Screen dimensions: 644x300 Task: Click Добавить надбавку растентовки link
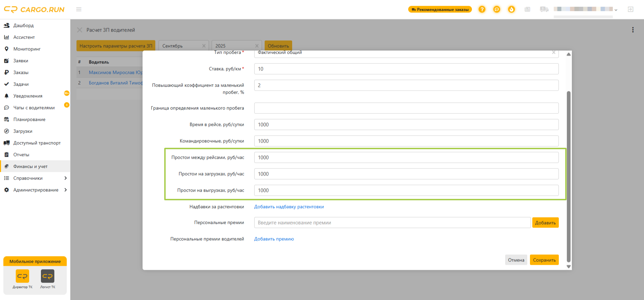pos(289,207)
